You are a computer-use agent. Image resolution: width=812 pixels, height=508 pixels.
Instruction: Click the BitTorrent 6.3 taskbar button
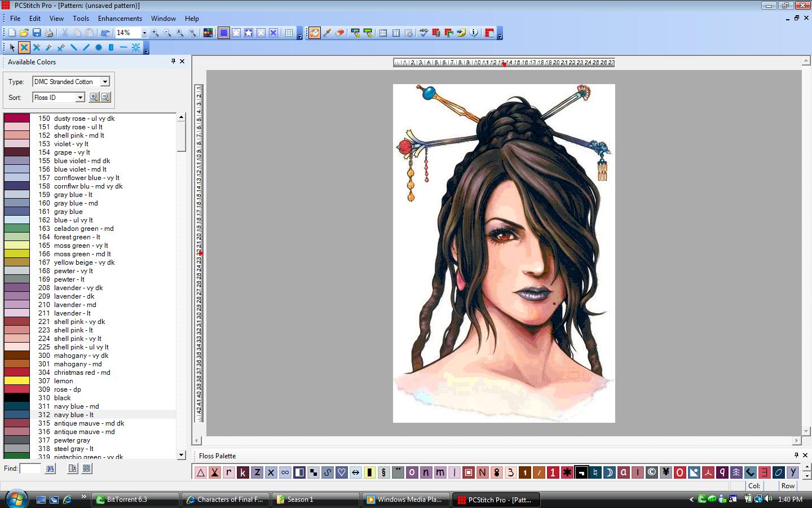[134, 499]
